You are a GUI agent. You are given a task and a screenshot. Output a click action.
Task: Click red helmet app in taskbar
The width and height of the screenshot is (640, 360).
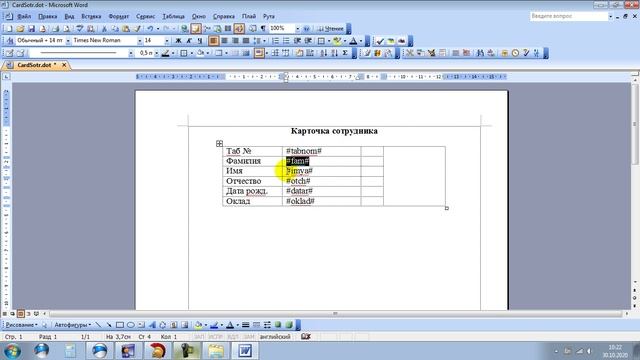click(x=158, y=351)
